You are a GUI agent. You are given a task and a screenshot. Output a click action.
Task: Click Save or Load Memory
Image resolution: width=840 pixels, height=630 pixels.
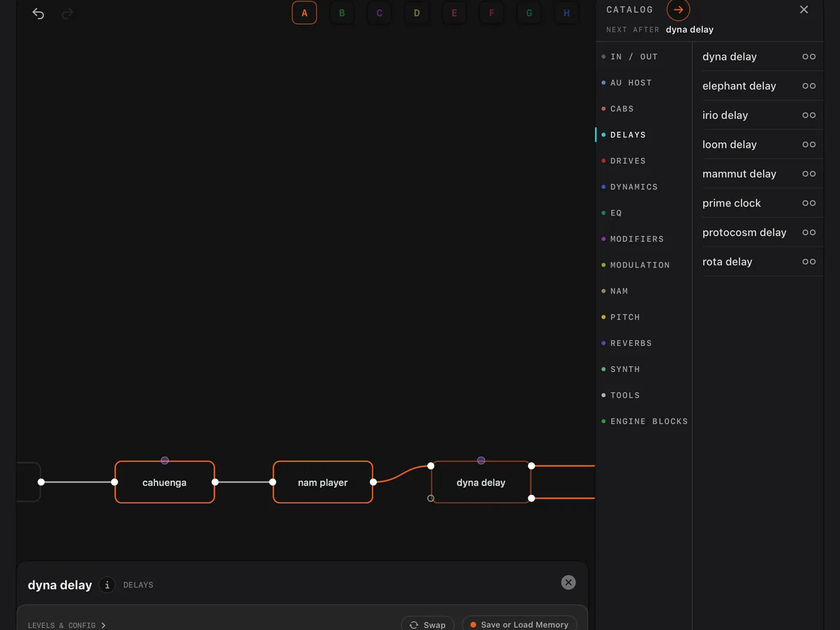pos(520,624)
